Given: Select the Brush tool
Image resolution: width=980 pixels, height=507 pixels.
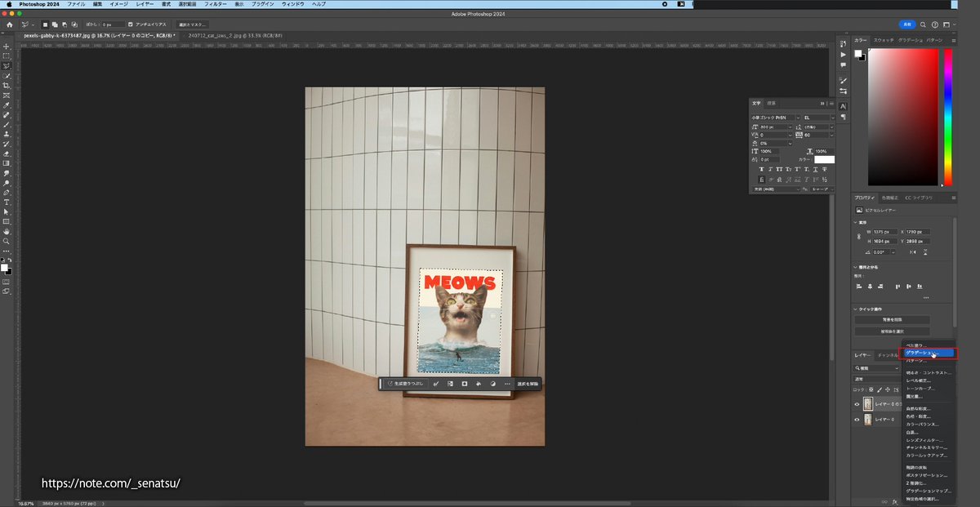Looking at the screenshot, I should coord(7,125).
